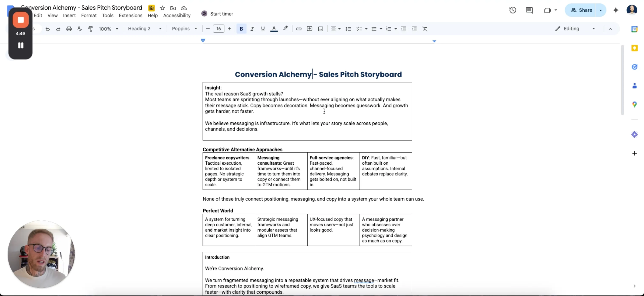Viewport: 644px width, 296px height.
Task: Click the print icon in toolbar
Action: [x=69, y=29]
